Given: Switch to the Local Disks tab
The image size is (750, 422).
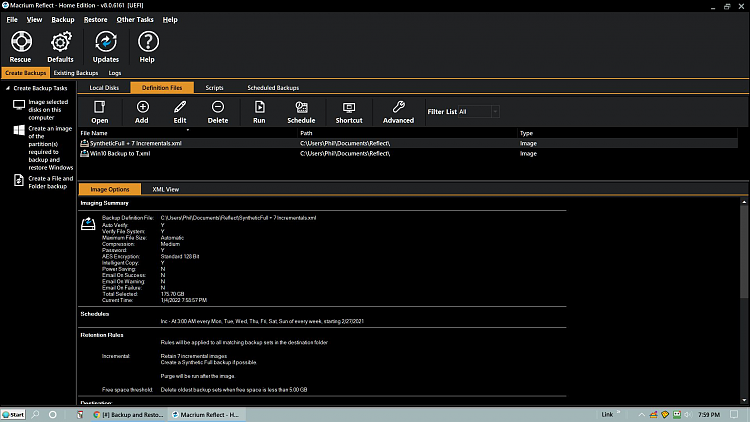Looking at the screenshot, I should (x=104, y=88).
